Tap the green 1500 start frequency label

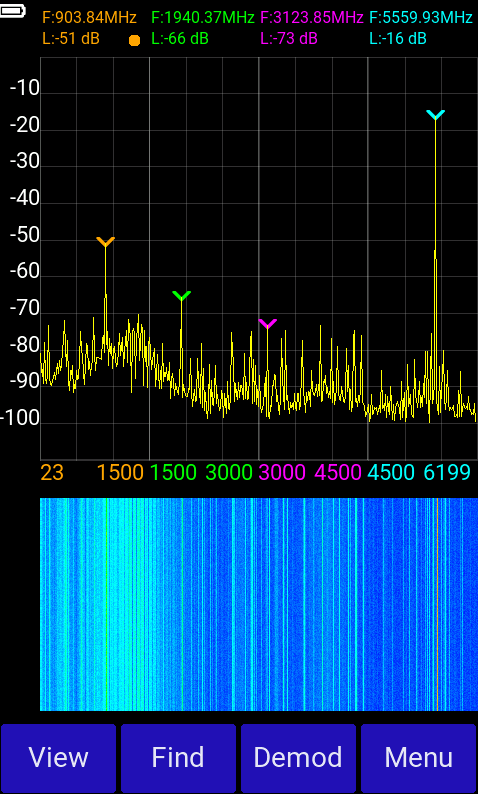click(173, 472)
